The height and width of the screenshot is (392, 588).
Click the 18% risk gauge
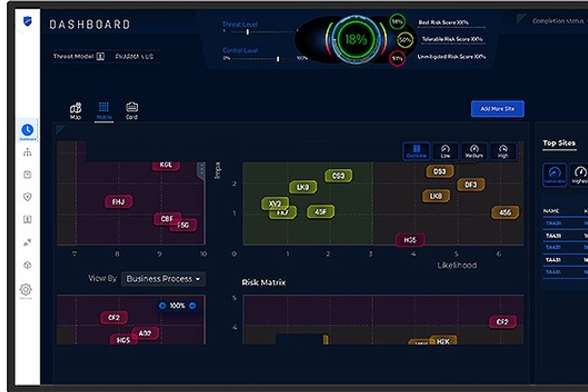pos(356,39)
